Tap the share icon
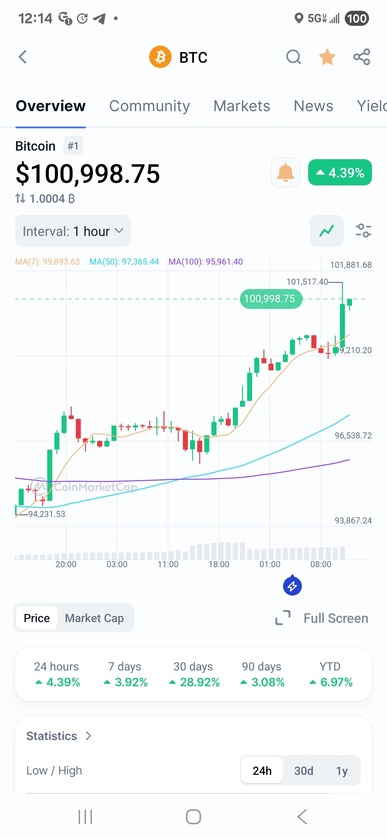387x839 pixels. pyautogui.click(x=362, y=57)
